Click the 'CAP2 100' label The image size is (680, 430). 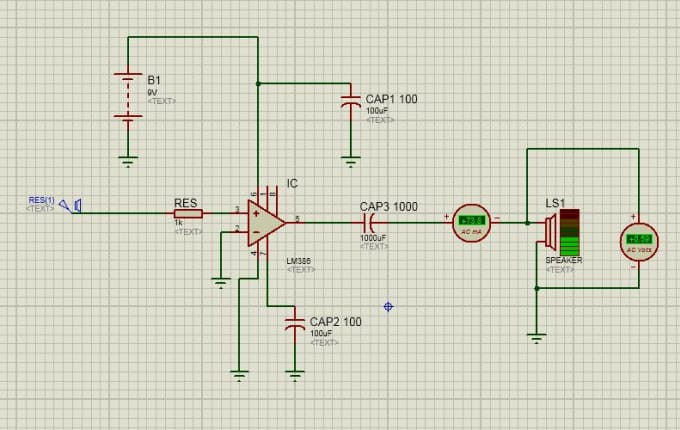pyautogui.click(x=336, y=322)
